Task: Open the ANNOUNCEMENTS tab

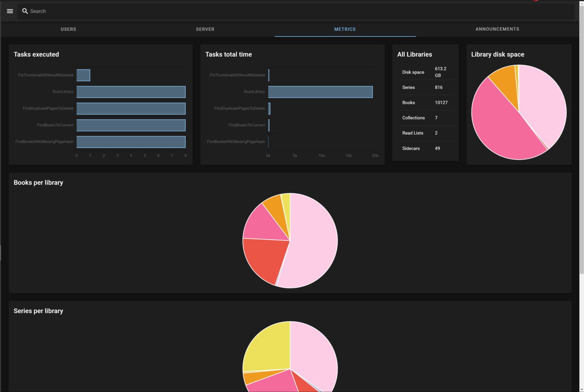Action: pyautogui.click(x=497, y=29)
